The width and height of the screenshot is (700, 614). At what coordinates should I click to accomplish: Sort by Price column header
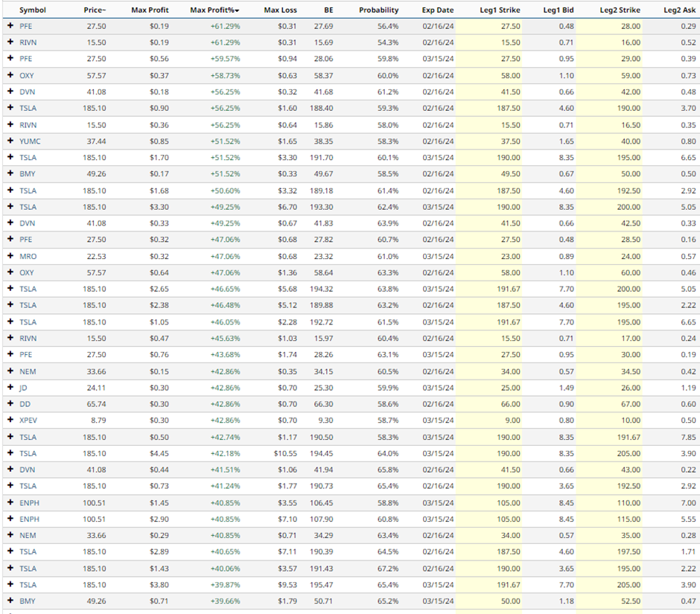pyautogui.click(x=95, y=10)
